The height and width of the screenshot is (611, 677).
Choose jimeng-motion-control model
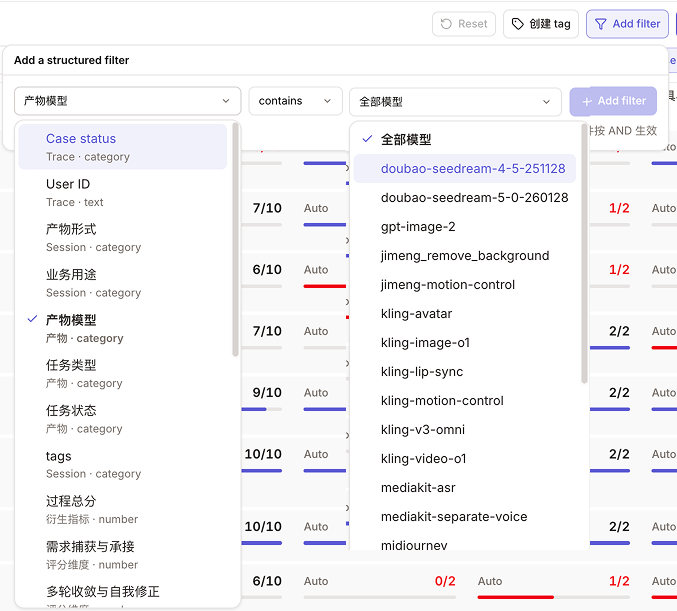click(465, 284)
